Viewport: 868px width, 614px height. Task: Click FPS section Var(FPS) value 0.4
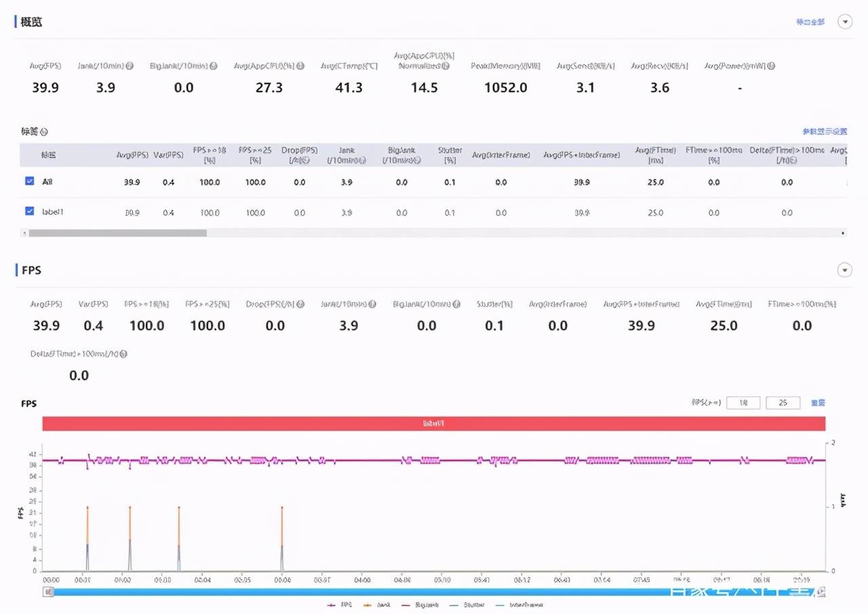click(93, 326)
